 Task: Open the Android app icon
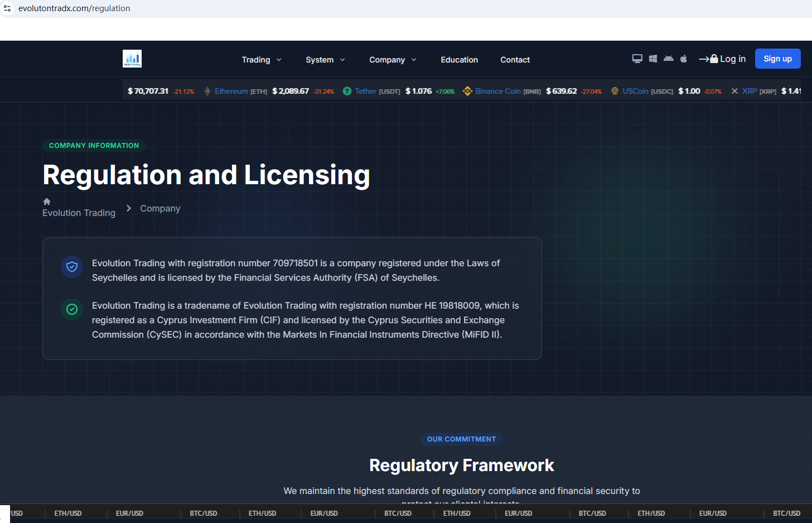click(668, 59)
